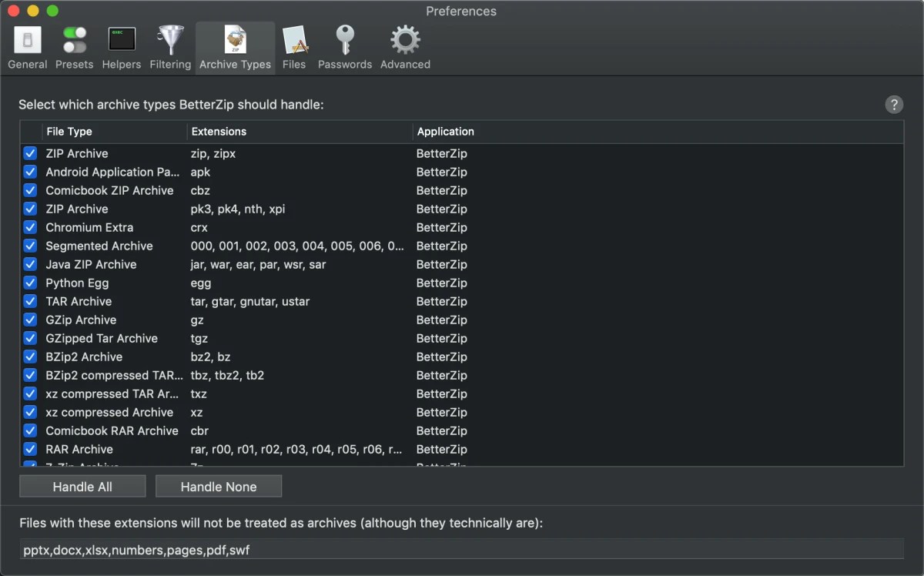Screen dimensions: 924x576
Task: Disable the Segmented Archive checkbox
Action: [30, 246]
